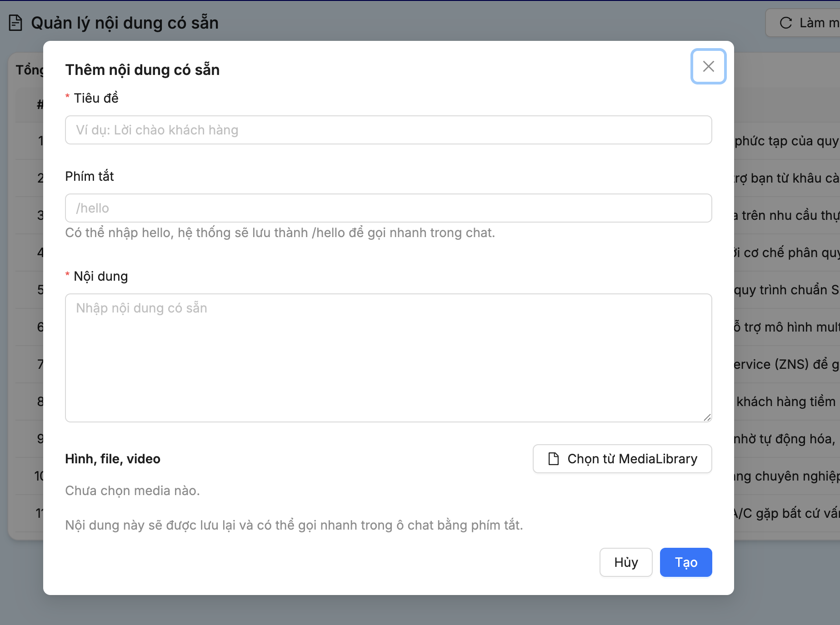Click the Hủy button
Screen dimensions: 840x625
[x=626, y=562]
